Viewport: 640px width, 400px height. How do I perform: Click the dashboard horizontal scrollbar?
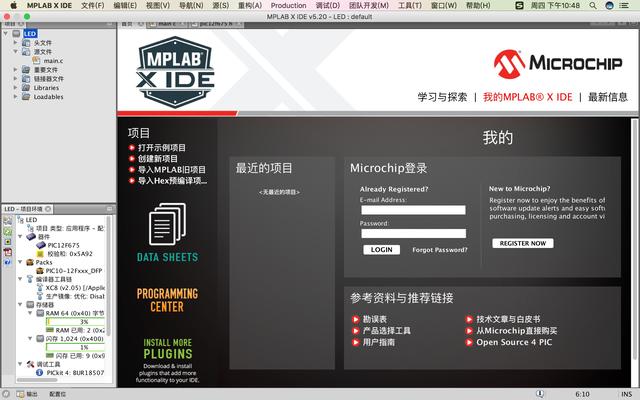pyautogui.click(x=37, y=380)
